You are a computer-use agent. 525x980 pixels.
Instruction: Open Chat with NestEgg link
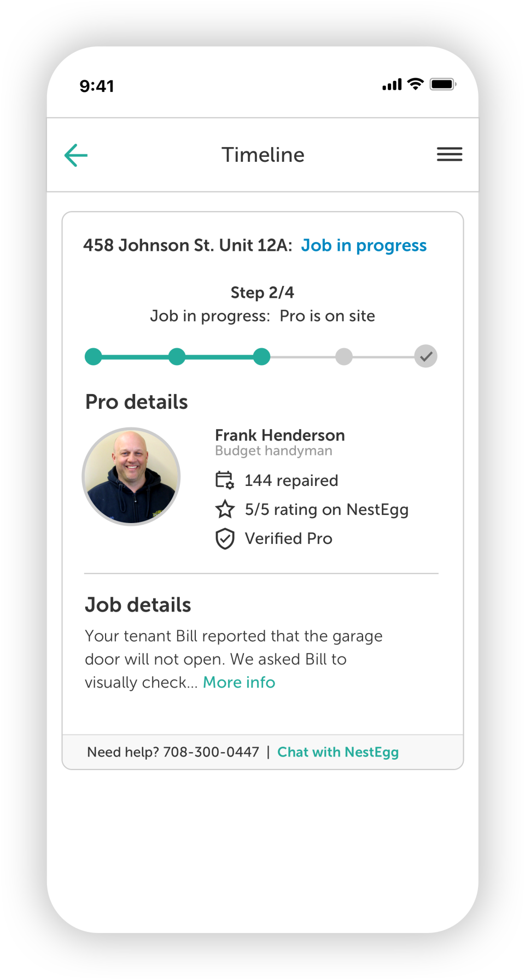coord(338,752)
